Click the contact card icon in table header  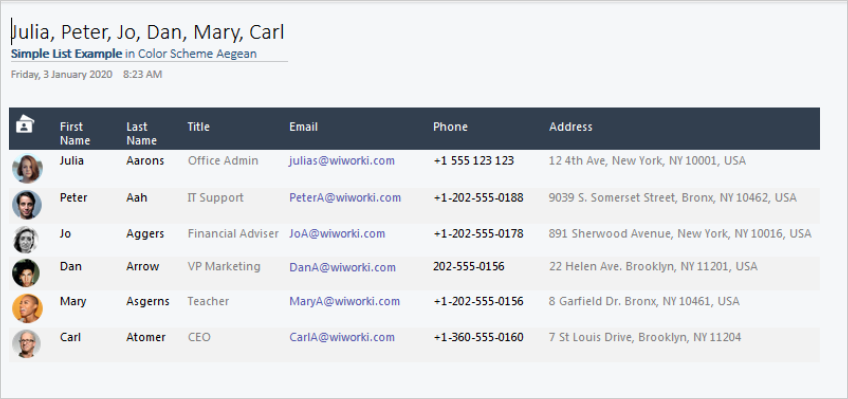pos(24,124)
